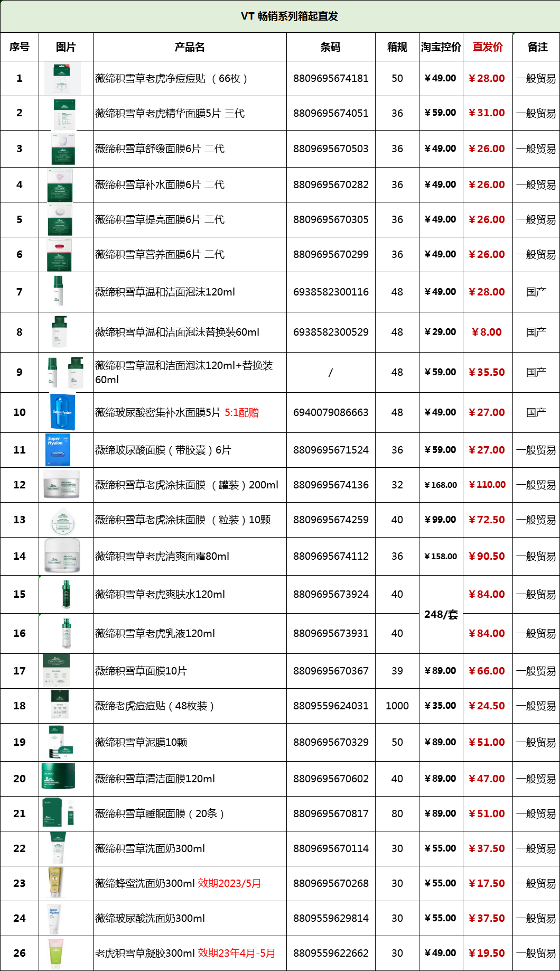Select the Taobao price ¥29.00
The image size is (560, 971).
coord(441,332)
